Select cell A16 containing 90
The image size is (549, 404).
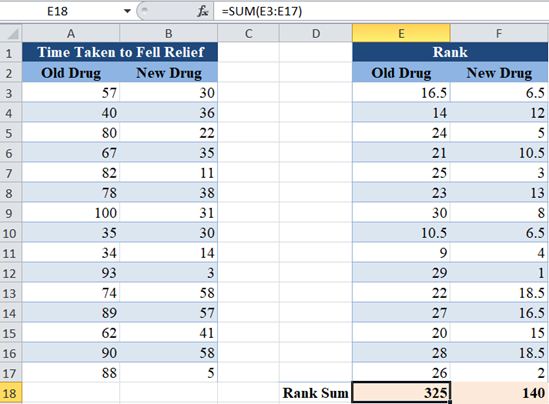pos(71,352)
